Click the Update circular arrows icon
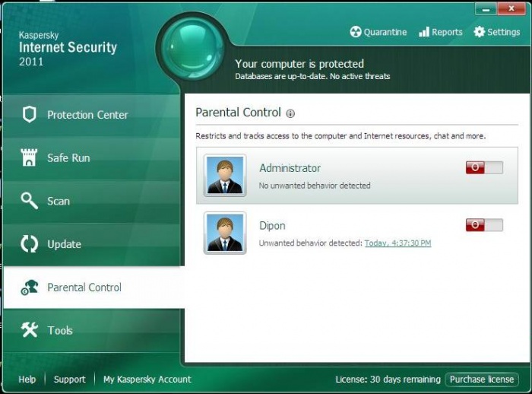 pos(29,244)
